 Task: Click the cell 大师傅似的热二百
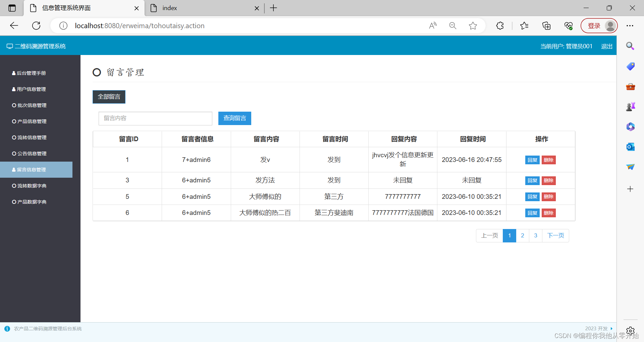(265, 213)
